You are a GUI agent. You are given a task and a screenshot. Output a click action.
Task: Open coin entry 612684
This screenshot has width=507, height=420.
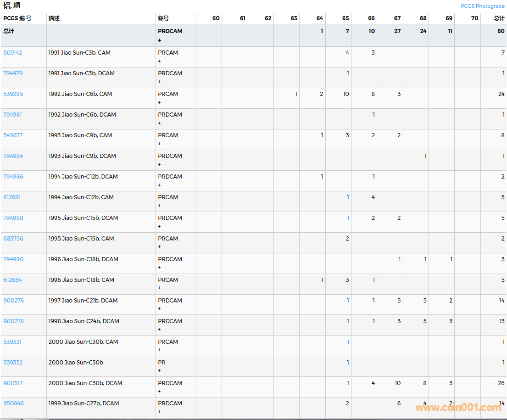pyautogui.click(x=12, y=280)
